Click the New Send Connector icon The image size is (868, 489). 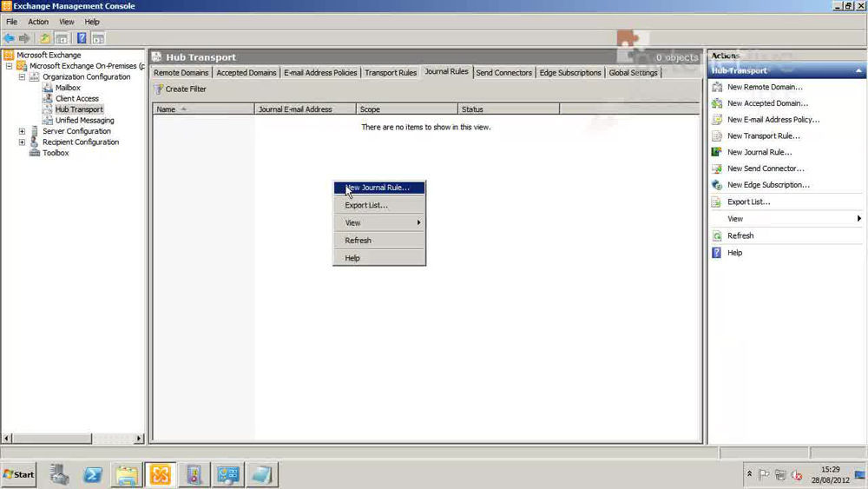pos(717,169)
